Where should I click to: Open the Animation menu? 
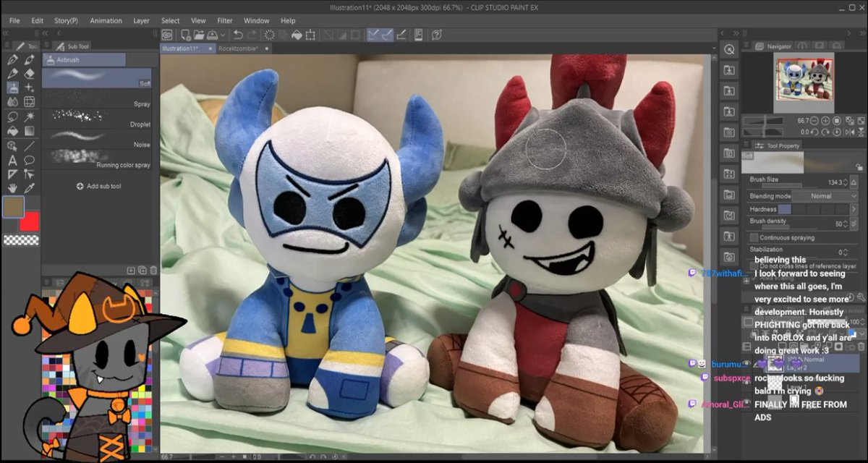point(106,21)
